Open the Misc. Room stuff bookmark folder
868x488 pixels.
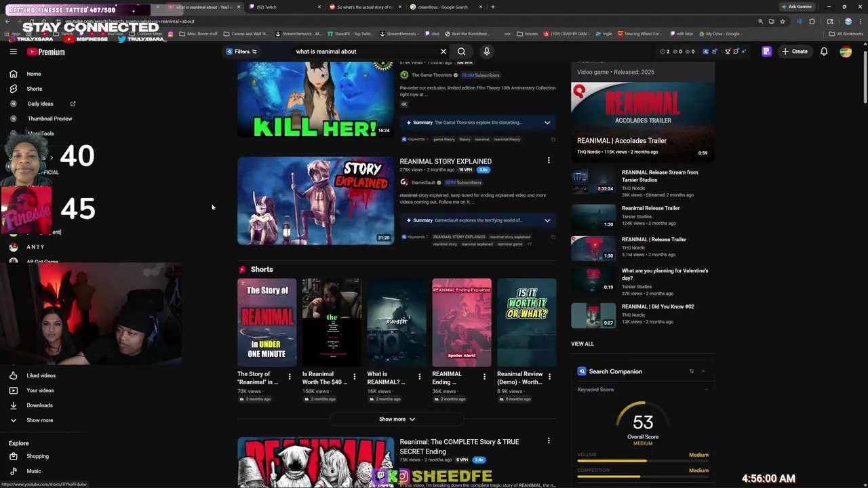(x=199, y=34)
